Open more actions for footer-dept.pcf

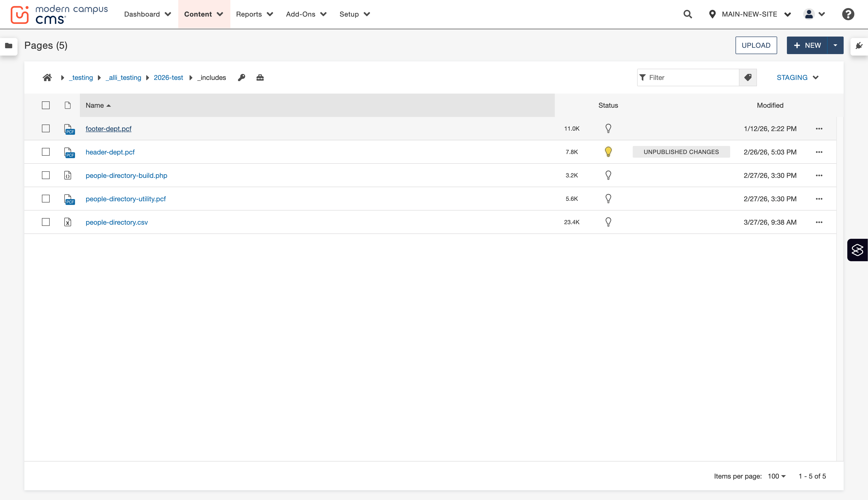tap(819, 129)
